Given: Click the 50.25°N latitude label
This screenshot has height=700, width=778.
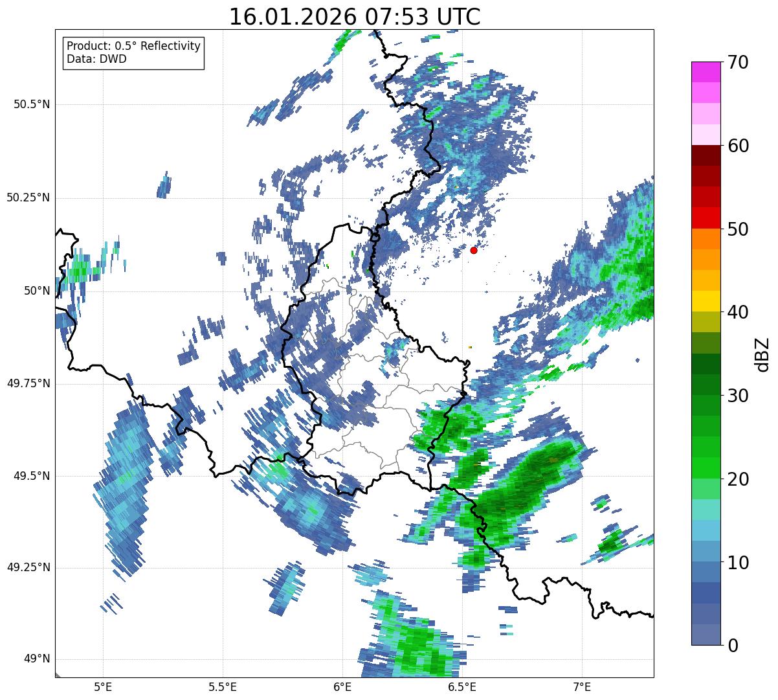Looking at the screenshot, I should click(28, 198).
